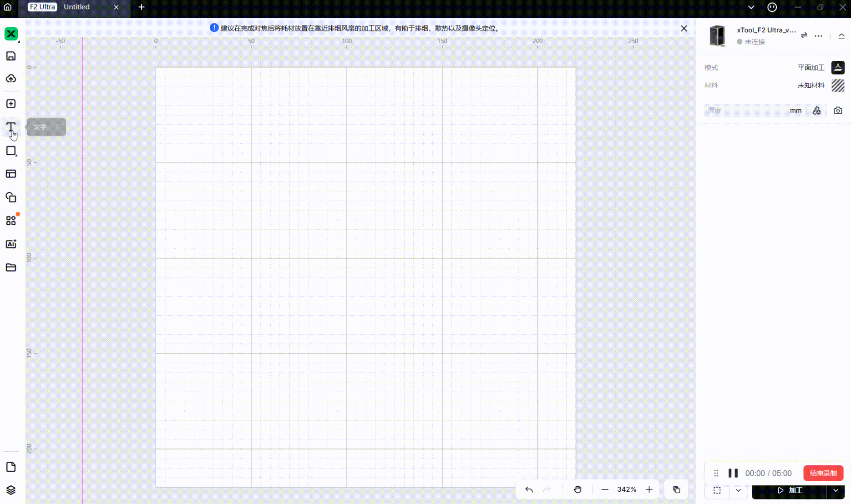Pause the screen recording
Viewport: 851px width, 504px height.
[x=733, y=473]
